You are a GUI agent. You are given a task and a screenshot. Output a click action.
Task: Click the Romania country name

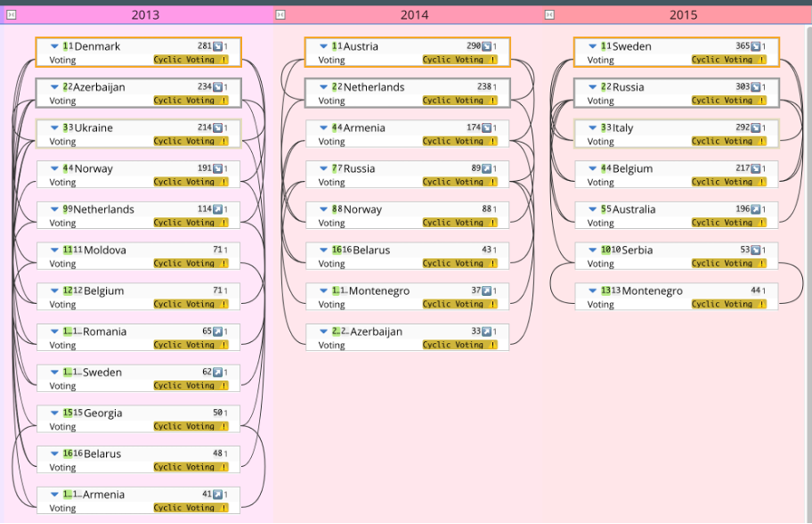pyautogui.click(x=104, y=332)
